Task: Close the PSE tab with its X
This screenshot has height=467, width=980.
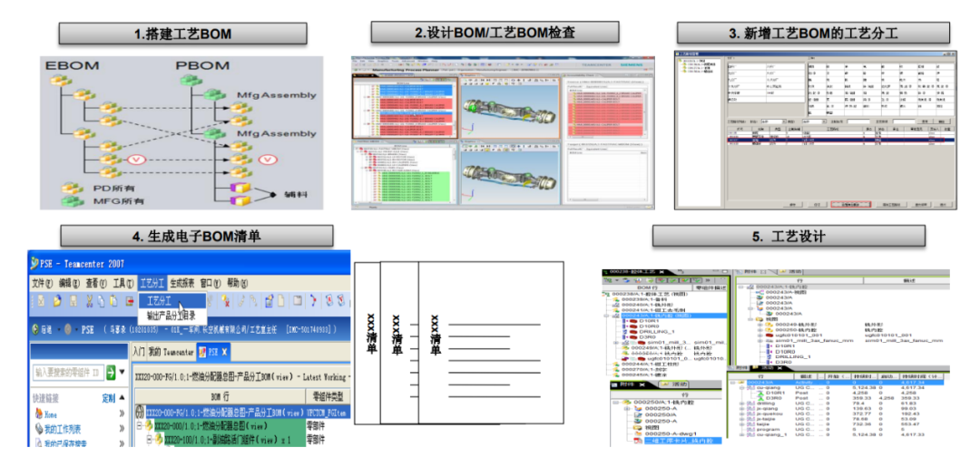Action: [225, 352]
